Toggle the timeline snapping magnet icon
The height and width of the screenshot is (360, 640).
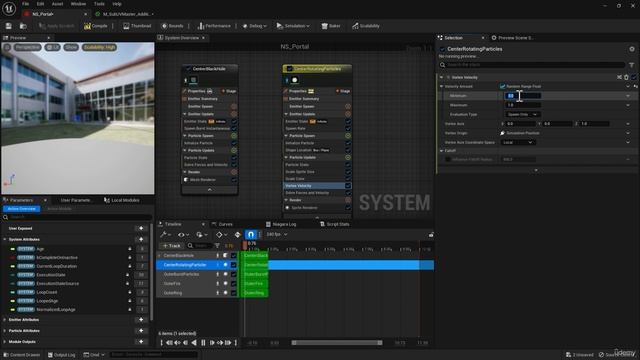[x=251, y=234]
